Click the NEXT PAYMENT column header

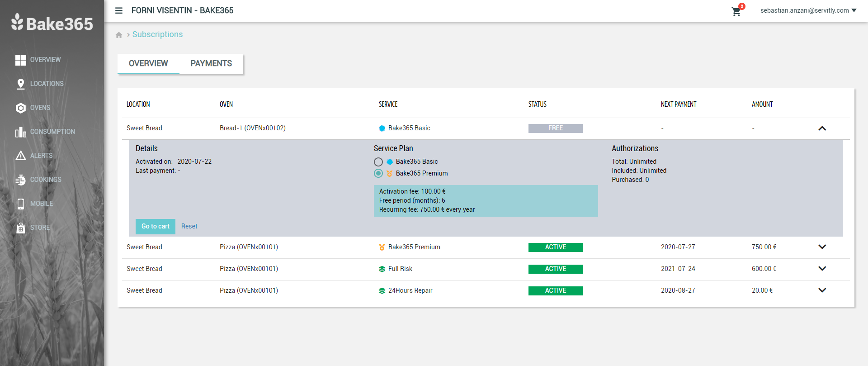[679, 105]
